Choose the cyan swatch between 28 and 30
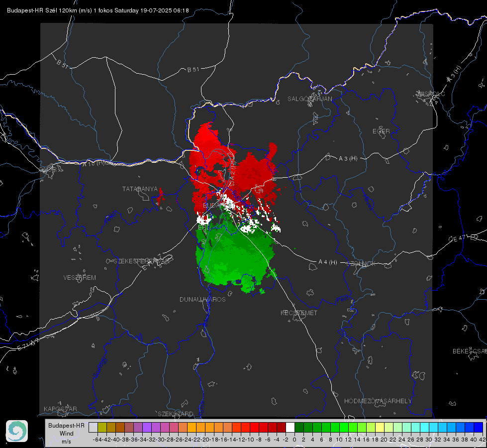Viewport: 487px width, 448px height. pos(425,427)
